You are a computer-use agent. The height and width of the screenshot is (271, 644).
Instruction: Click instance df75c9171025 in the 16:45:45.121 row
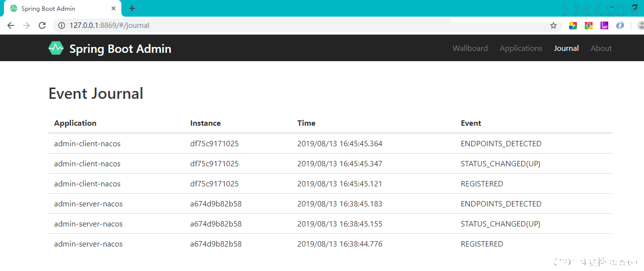click(x=214, y=184)
